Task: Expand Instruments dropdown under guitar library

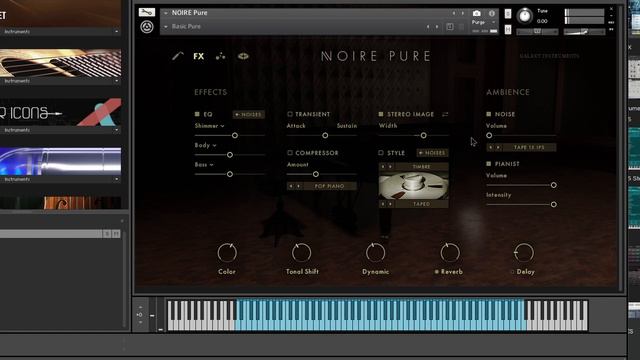Action: [x=117, y=81]
